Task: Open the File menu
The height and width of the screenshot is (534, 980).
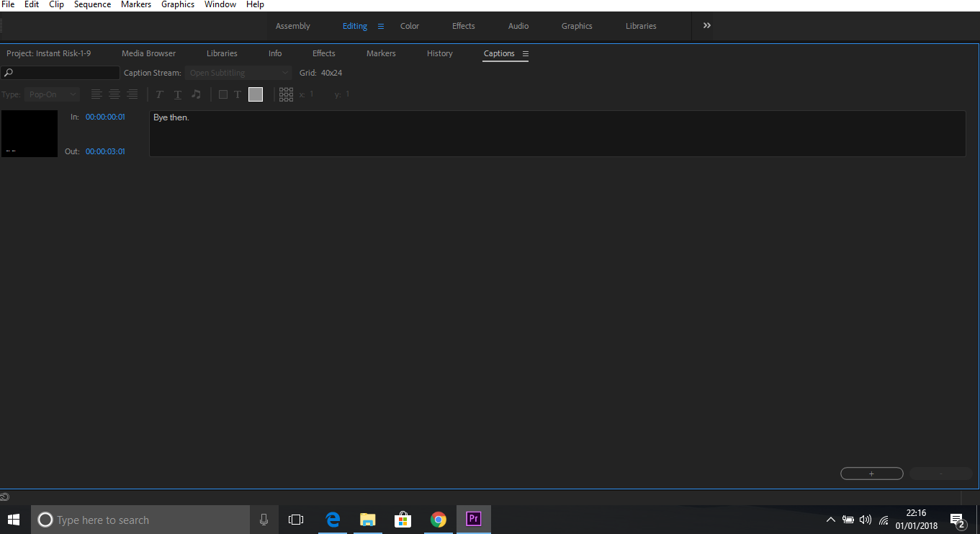Action: [x=8, y=4]
